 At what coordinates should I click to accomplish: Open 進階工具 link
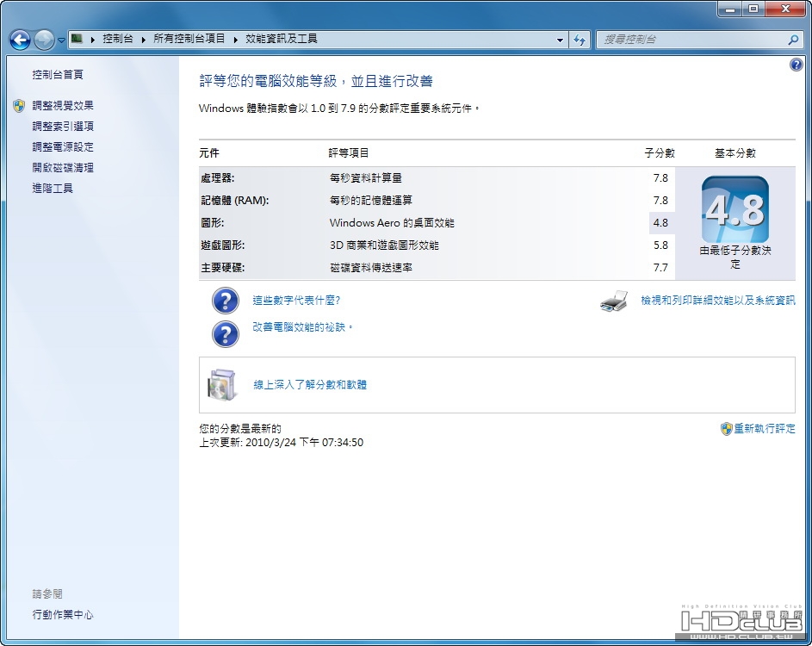click(53, 189)
